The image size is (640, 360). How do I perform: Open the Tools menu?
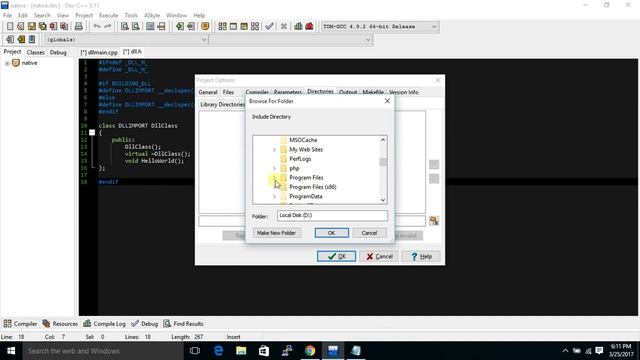pyautogui.click(x=131, y=15)
